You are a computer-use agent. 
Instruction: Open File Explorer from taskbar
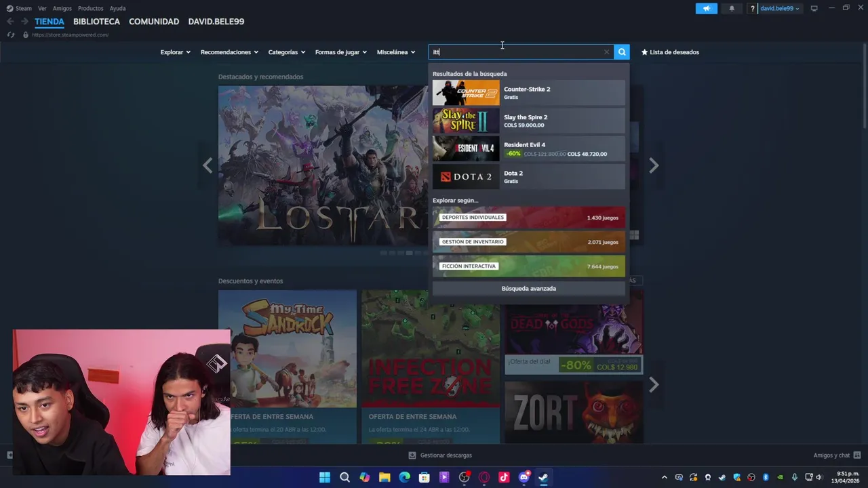pyautogui.click(x=384, y=477)
